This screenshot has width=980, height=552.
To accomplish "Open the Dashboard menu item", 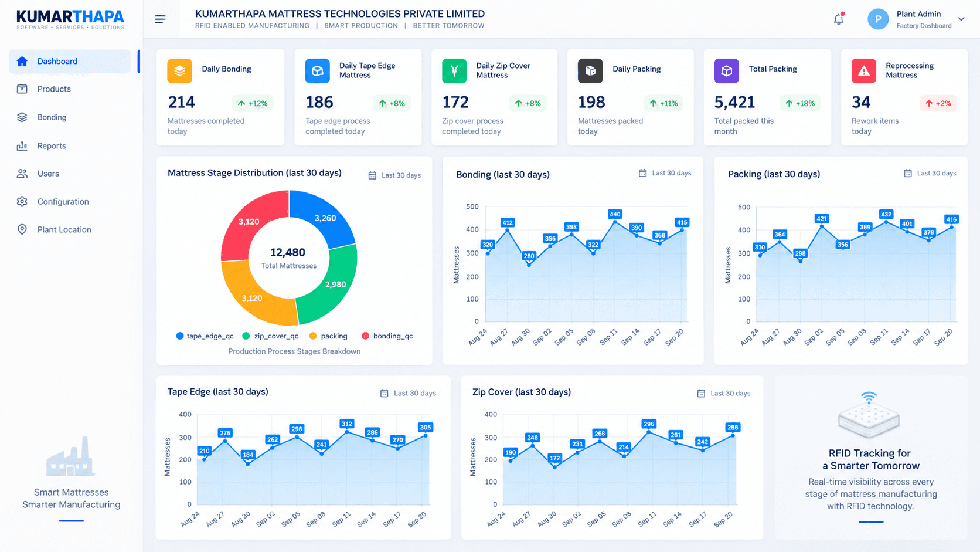I will (70, 62).
